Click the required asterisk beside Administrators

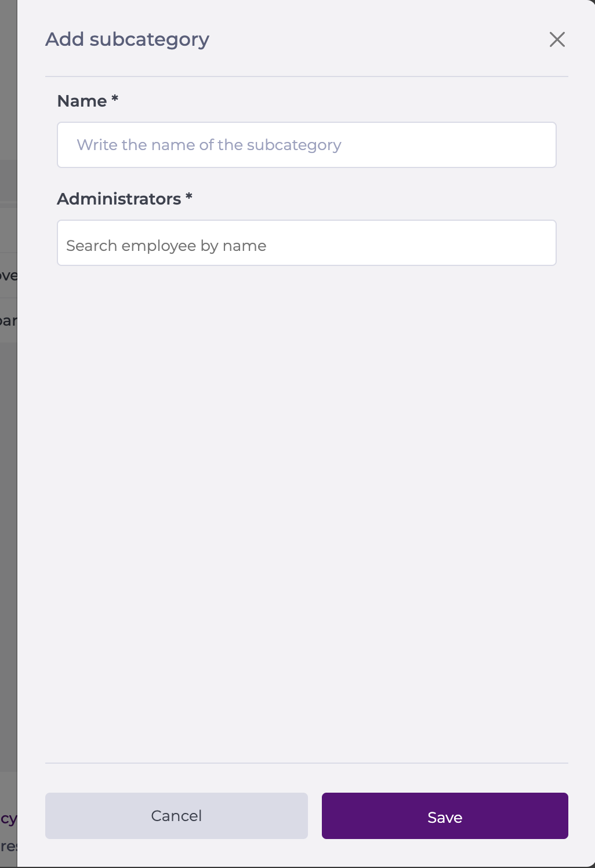coord(188,197)
